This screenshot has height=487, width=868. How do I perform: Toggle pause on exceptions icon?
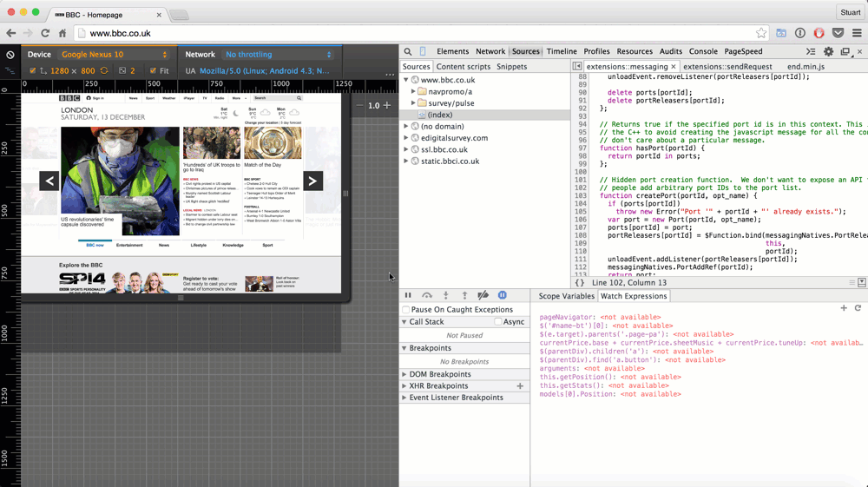pos(502,295)
